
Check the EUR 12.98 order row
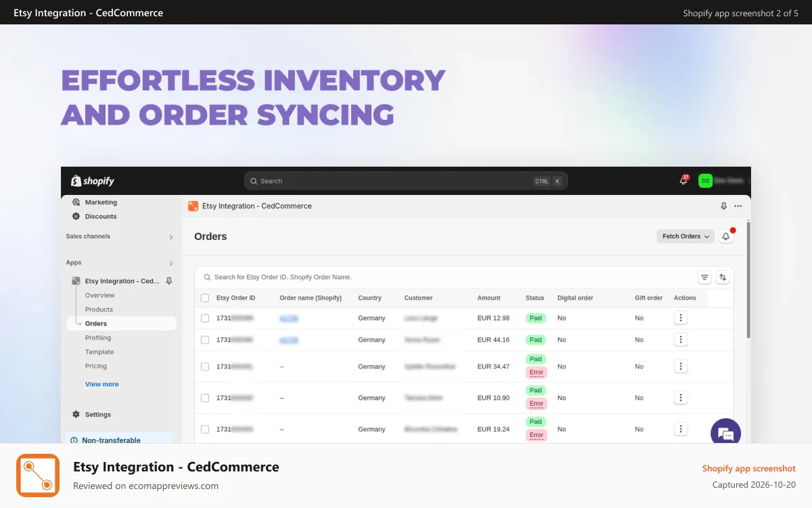205,318
